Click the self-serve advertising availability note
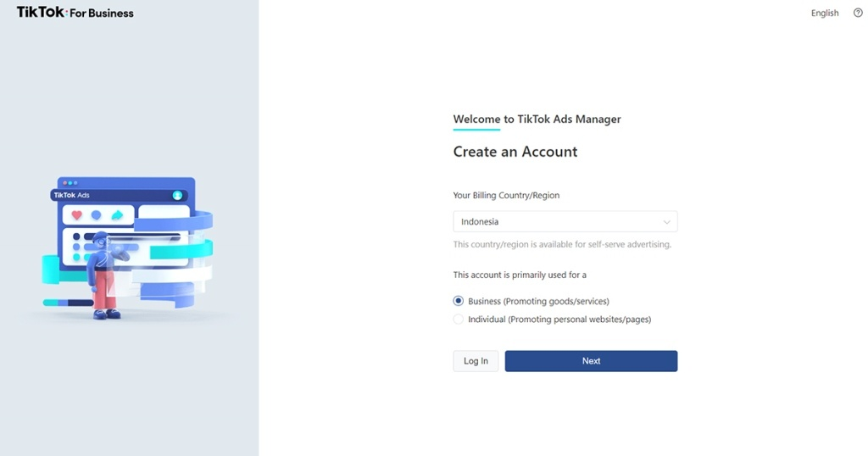This screenshot has width=868, height=456. (x=562, y=244)
